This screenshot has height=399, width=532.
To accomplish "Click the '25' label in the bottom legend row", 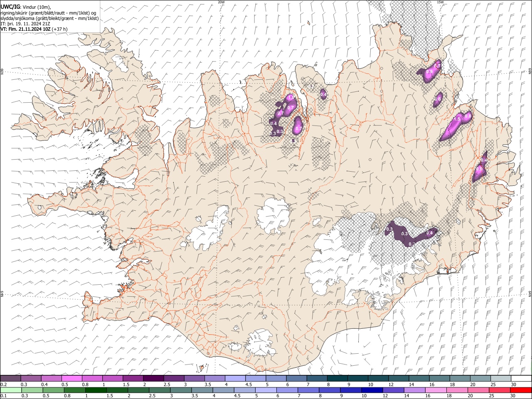I will click(x=493, y=396).
